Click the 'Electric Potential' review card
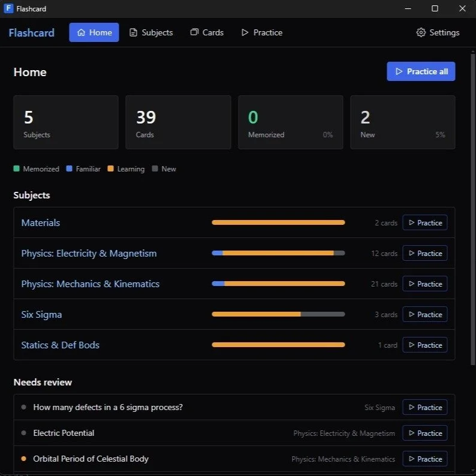Viewport: 476px width, 476px height. tap(64, 433)
